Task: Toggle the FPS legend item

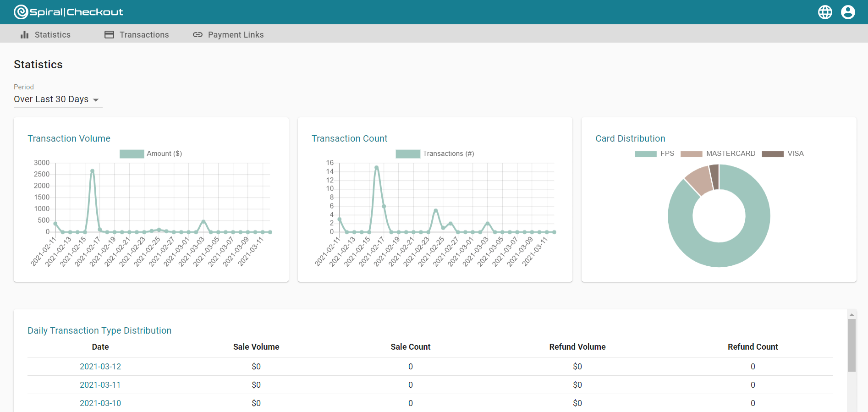Action: click(x=654, y=154)
